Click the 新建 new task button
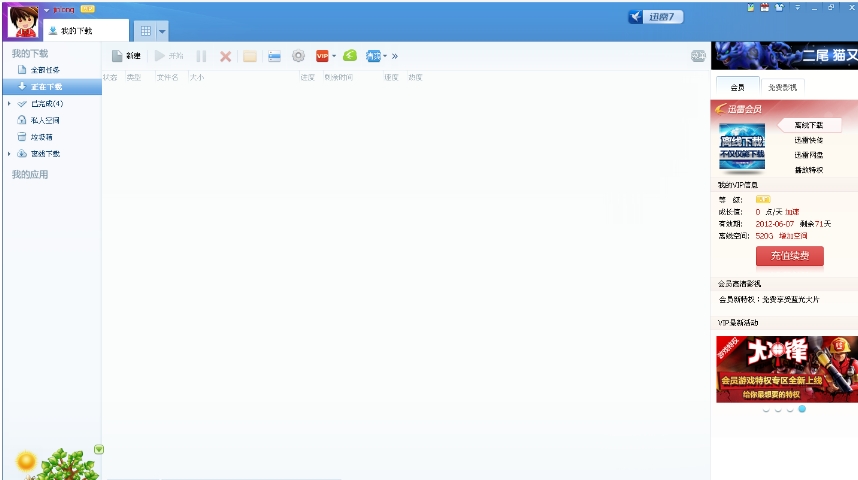Viewport: 858px width, 480px height. 126,56
